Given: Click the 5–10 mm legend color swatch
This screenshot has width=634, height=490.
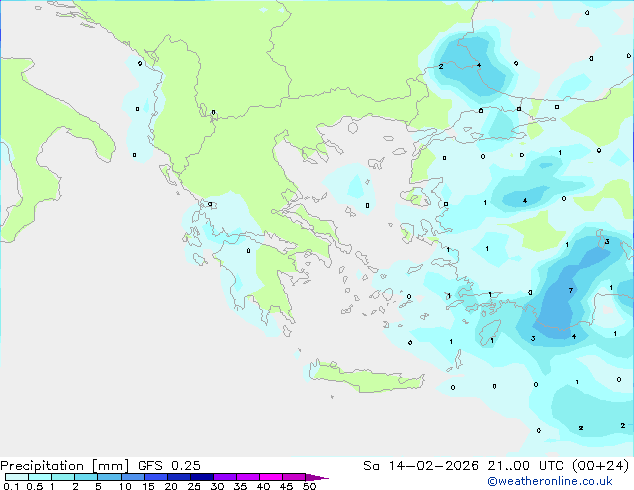Looking at the screenshot, I should coord(109,477).
